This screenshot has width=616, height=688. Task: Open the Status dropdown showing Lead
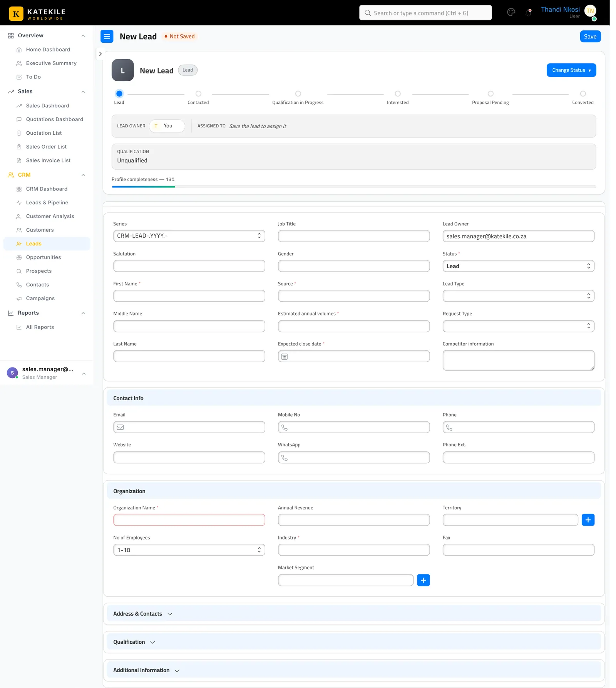[518, 266]
